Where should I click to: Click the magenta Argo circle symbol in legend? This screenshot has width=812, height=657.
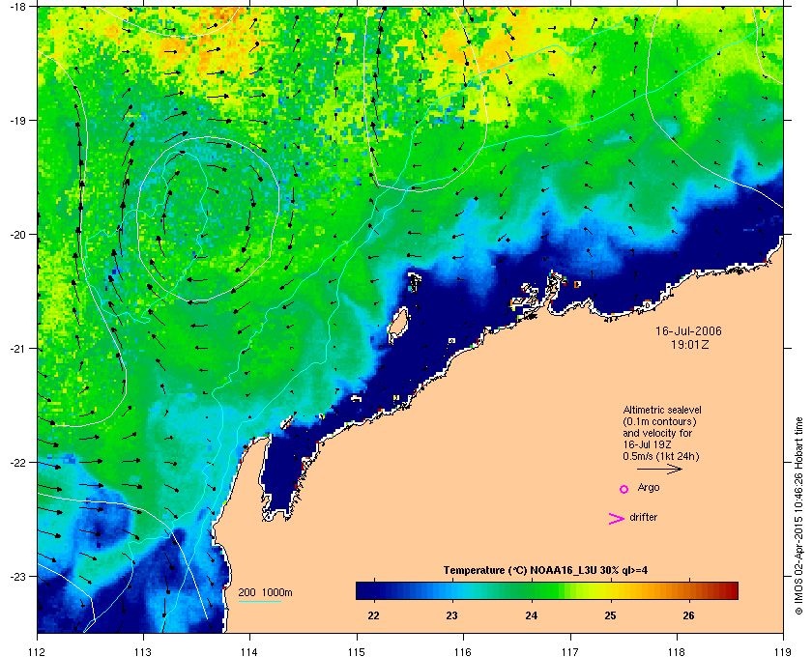624,489
